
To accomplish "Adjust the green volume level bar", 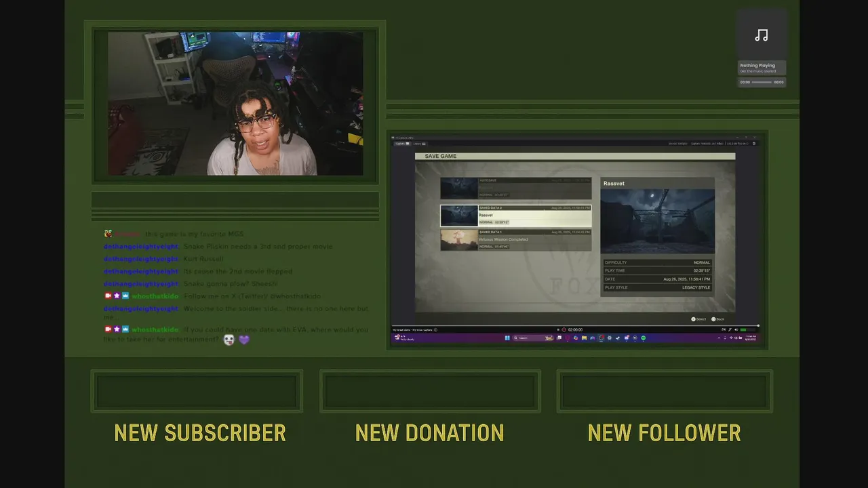I will coord(748,329).
